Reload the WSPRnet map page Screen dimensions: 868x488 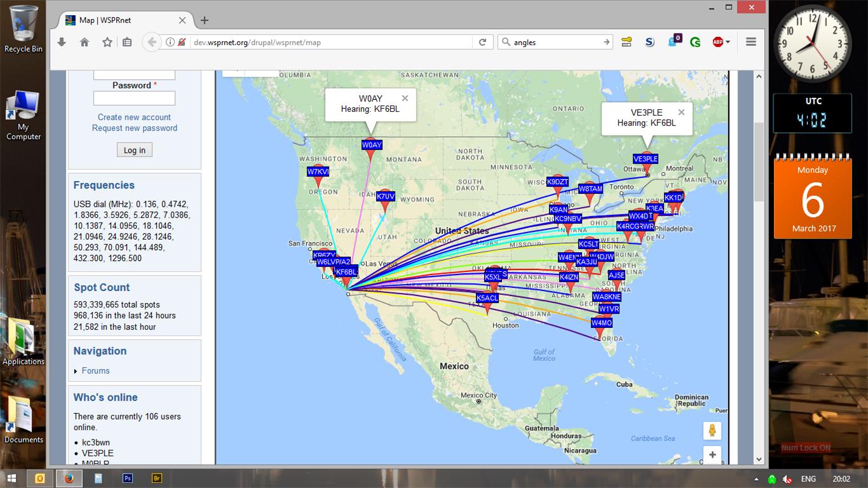[x=482, y=42]
